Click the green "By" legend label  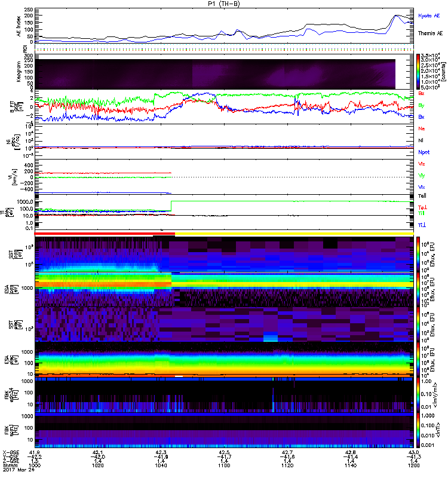tap(421, 105)
